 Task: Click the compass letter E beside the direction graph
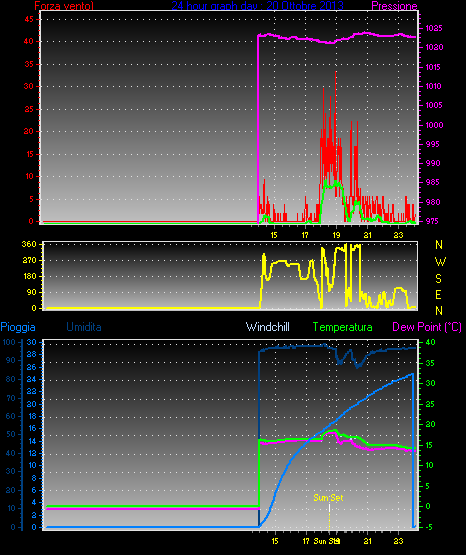(438, 294)
